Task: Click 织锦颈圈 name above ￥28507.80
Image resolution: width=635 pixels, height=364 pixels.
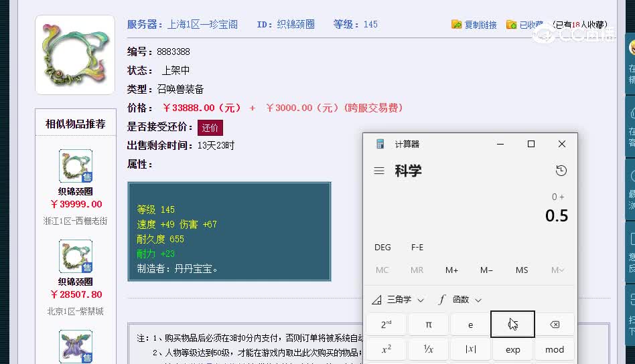Action: [x=75, y=282]
